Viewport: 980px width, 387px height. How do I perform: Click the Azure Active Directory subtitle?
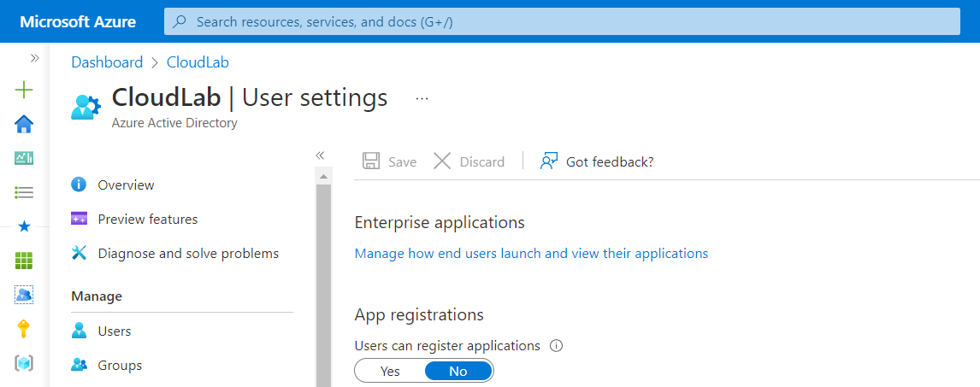coord(174,123)
